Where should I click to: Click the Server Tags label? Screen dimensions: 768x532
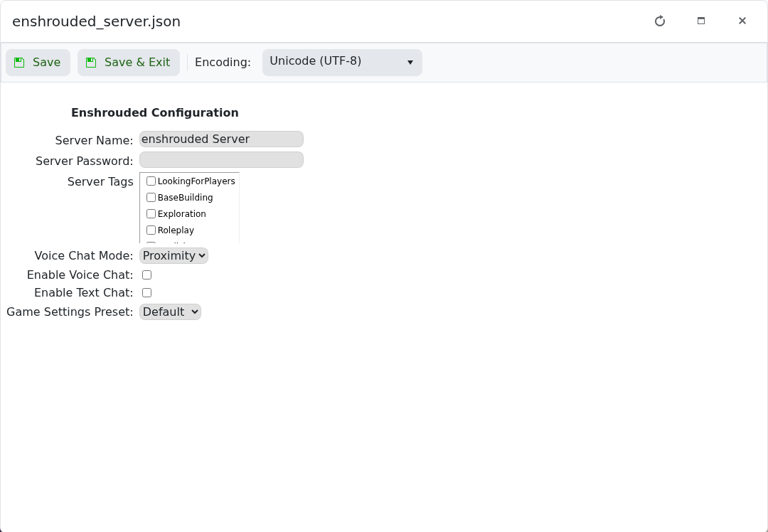100,182
